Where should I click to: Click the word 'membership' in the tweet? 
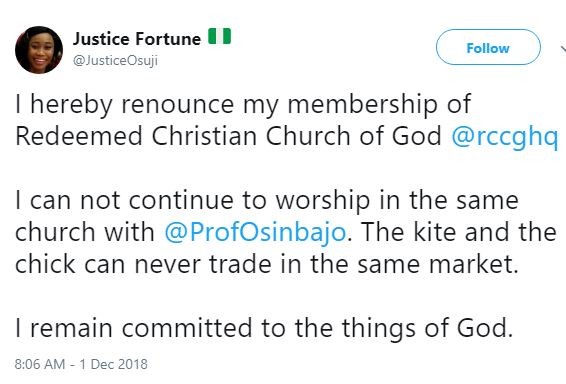click(x=362, y=105)
